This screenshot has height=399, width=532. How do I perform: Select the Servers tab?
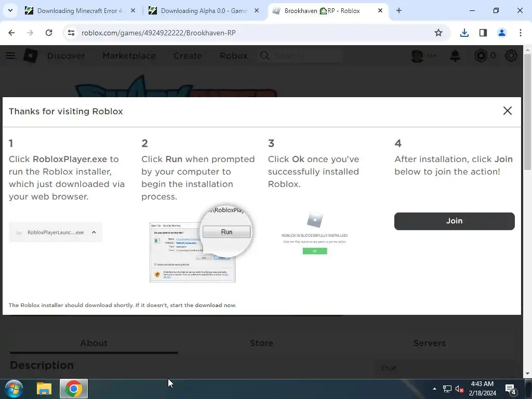pyautogui.click(x=429, y=343)
